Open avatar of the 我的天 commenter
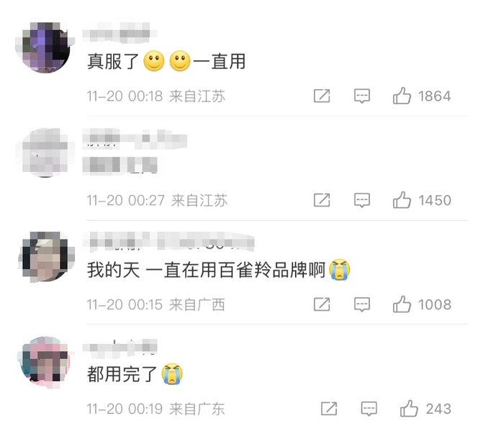Image resolution: width=504 pixels, height=423 pixels. [x=45, y=257]
